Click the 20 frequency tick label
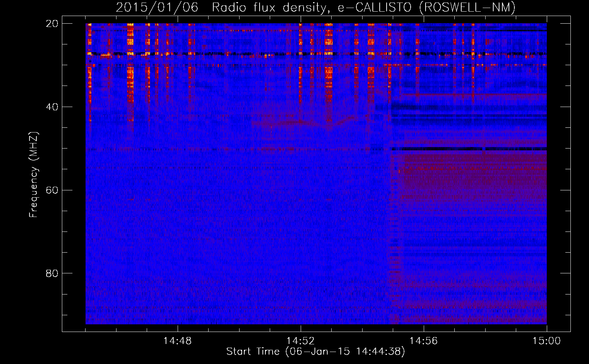The width and height of the screenshot is (589, 364). click(52, 24)
